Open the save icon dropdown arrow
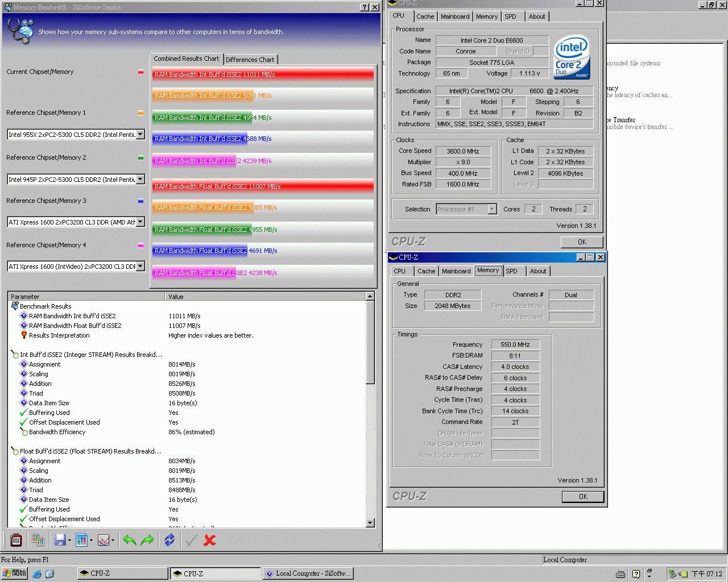Screen dimensions: 728x582 [69, 541]
